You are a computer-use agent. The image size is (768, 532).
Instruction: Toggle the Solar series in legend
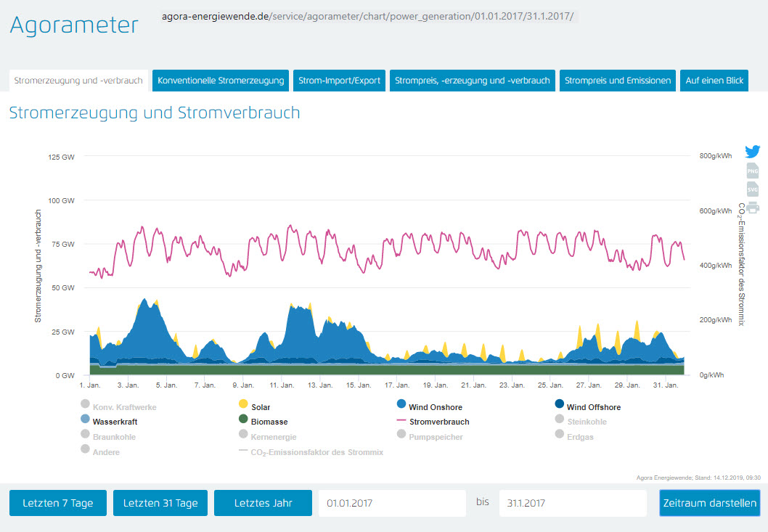(260, 407)
